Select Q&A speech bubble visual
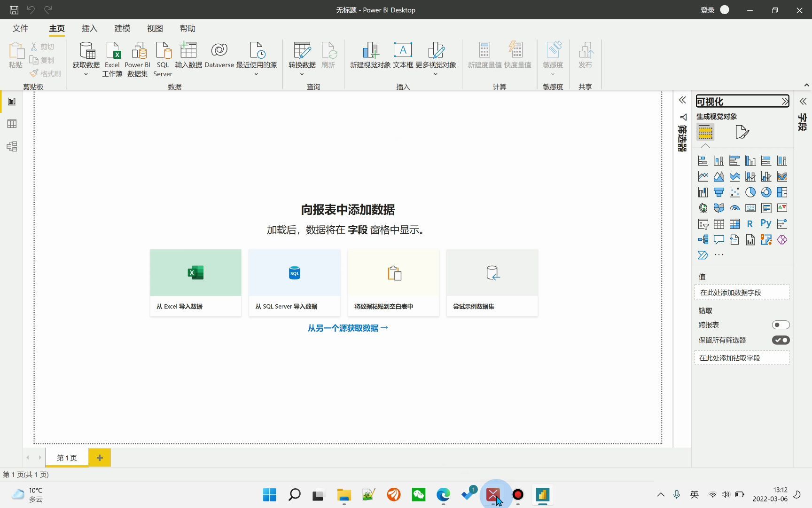 pos(719,240)
